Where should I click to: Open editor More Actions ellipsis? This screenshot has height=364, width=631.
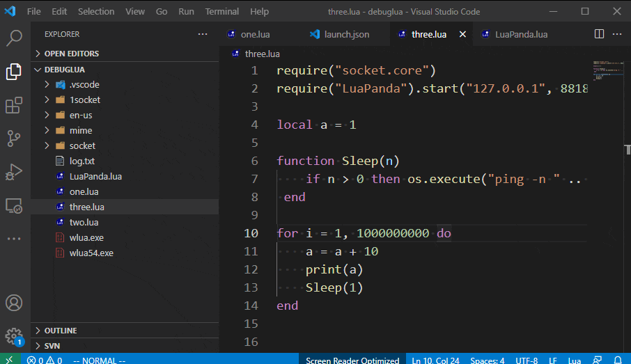tap(617, 34)
